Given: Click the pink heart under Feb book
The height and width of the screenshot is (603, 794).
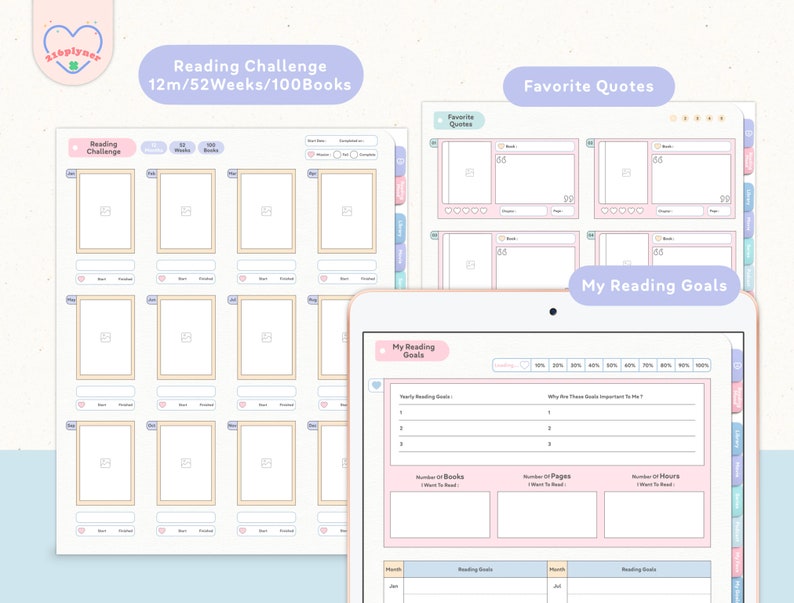Looking at the screenshot, I should [162, 278].
